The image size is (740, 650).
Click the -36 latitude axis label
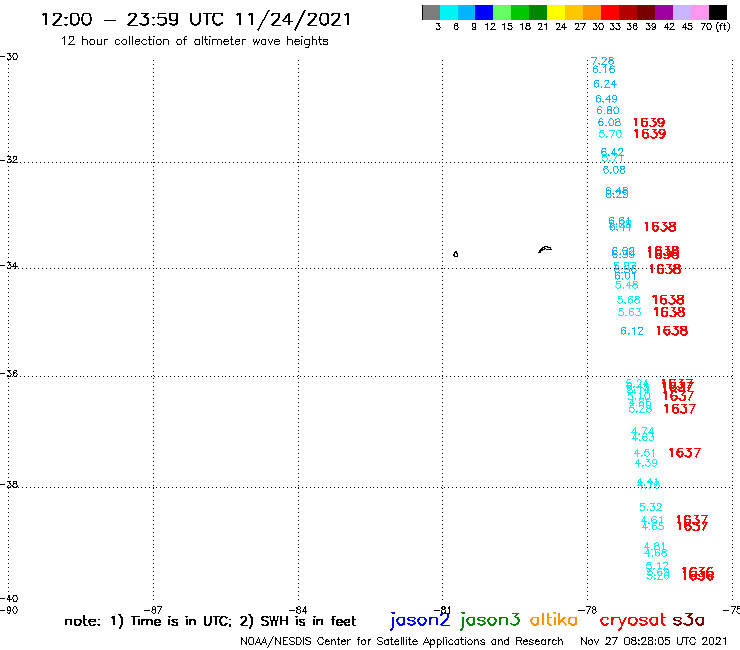[9, 374]
